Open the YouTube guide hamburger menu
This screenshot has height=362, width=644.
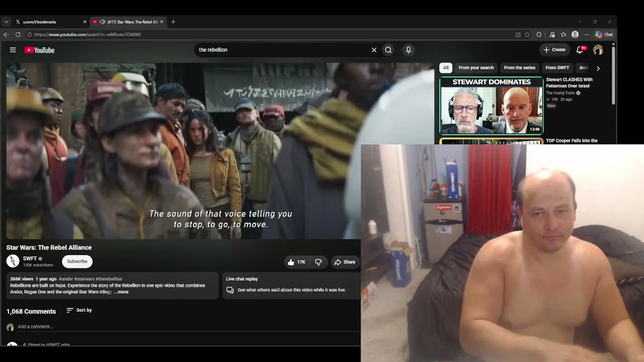coord(13,50)
